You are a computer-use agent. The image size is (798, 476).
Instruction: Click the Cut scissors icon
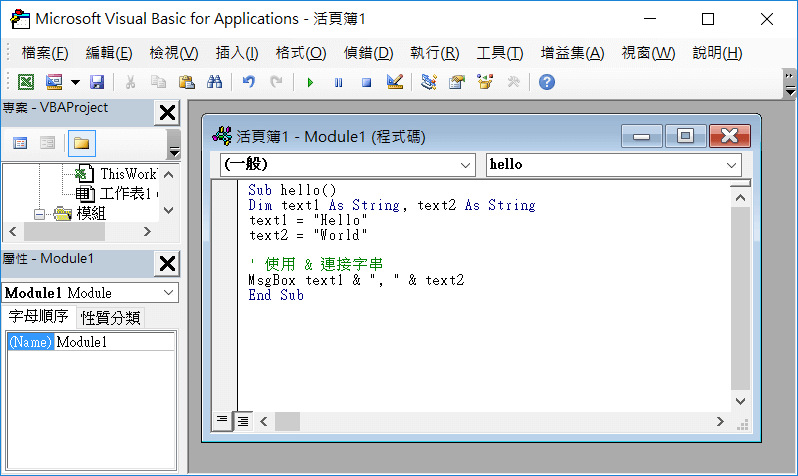point(130,82)
